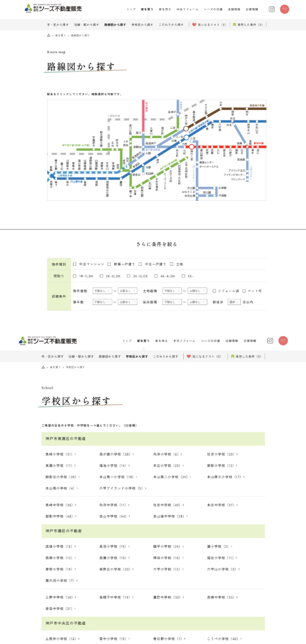Open 土地面積 lower limit dropdown
Screen dimensions: 306x644
(x=172, y=291)
